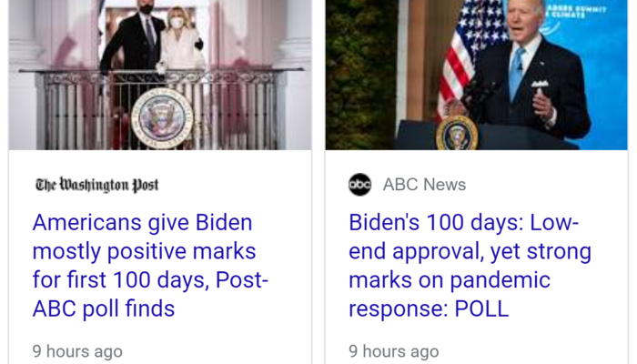Click the round ABC logo icon
This screenshot has width=637, height=364.
(x=360, y=185)
